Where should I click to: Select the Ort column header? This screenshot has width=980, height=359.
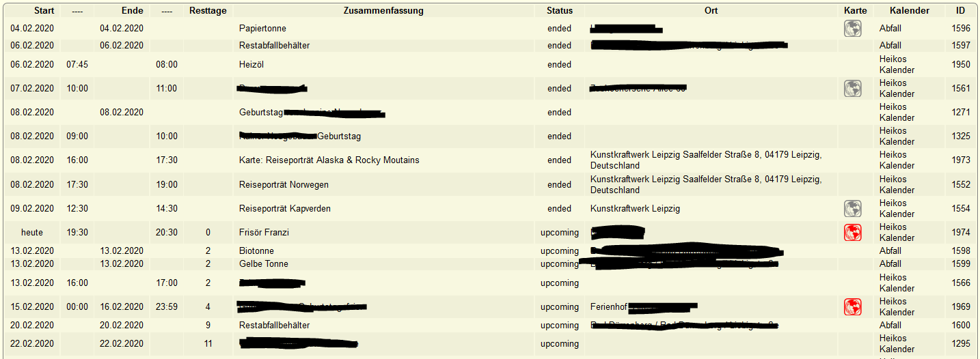[x=711, y=10]
